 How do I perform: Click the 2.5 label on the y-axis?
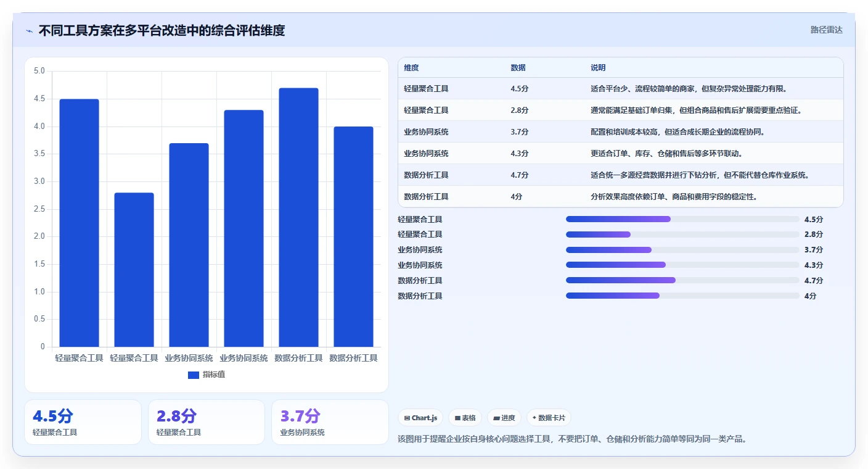pos(39,209)
